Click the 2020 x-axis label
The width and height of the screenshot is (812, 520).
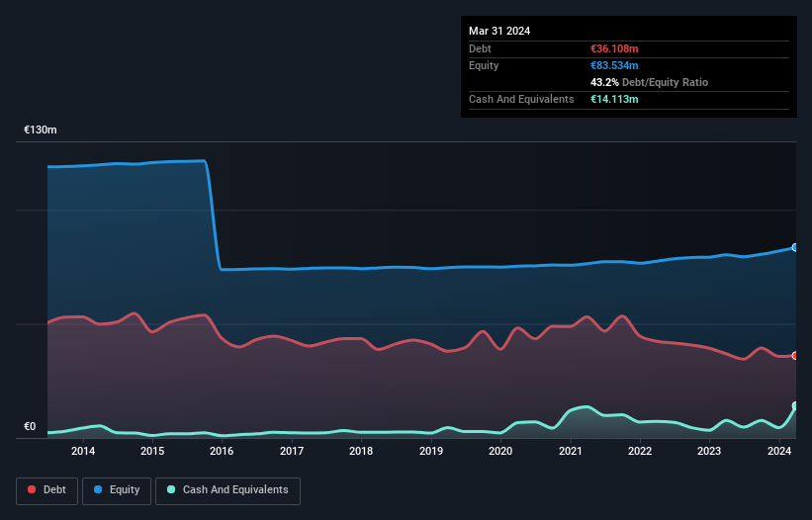tap(500, 451)
